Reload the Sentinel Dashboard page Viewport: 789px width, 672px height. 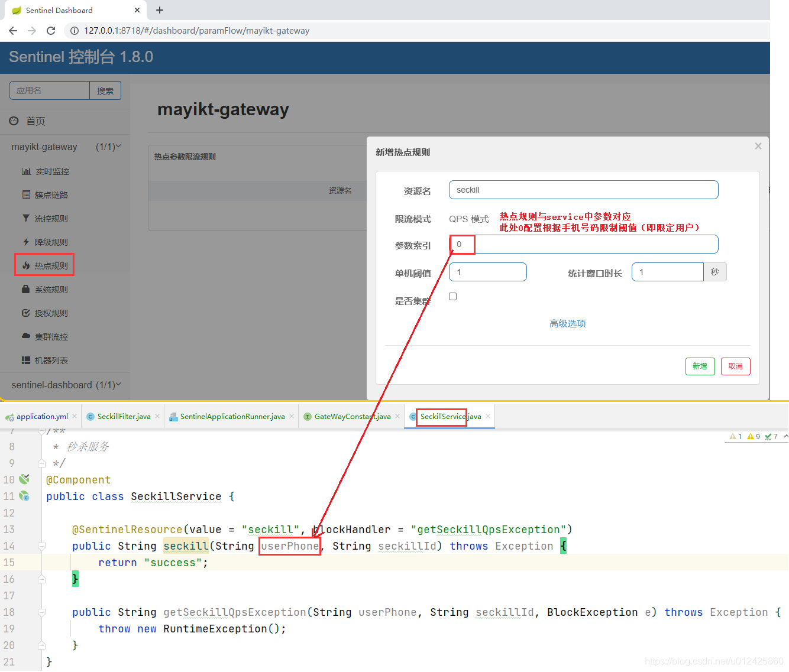51,31
